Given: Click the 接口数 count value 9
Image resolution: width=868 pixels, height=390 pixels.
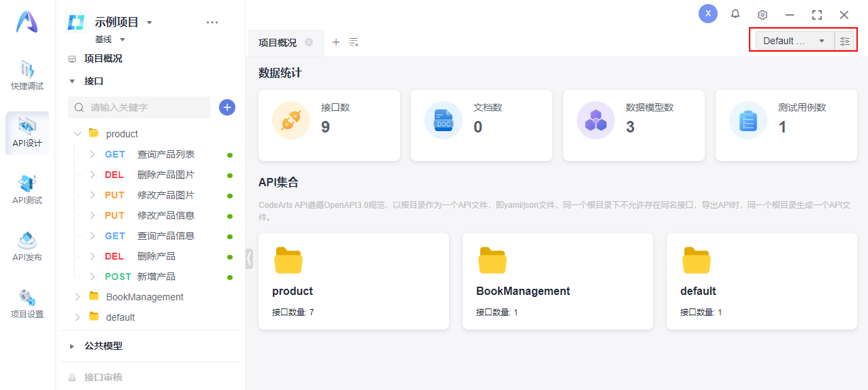Looking at the screenshot, I should click(x=325, y=127).
